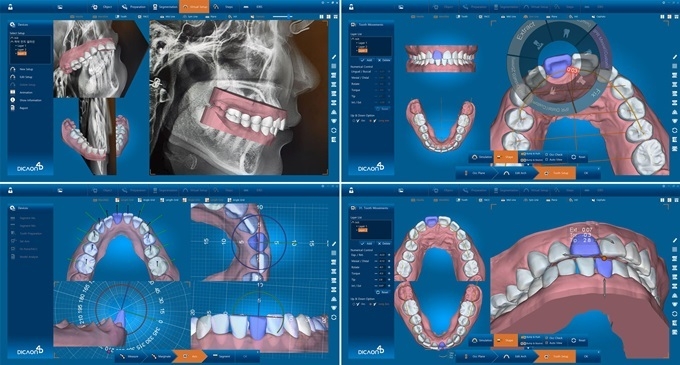Collapse the root node in Layer List

[352, 39]
